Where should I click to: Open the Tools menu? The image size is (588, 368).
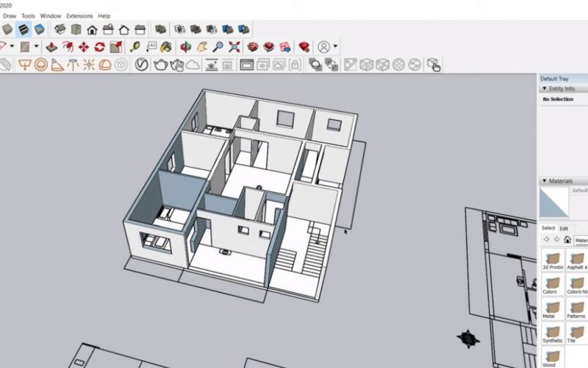pos(28,15)
